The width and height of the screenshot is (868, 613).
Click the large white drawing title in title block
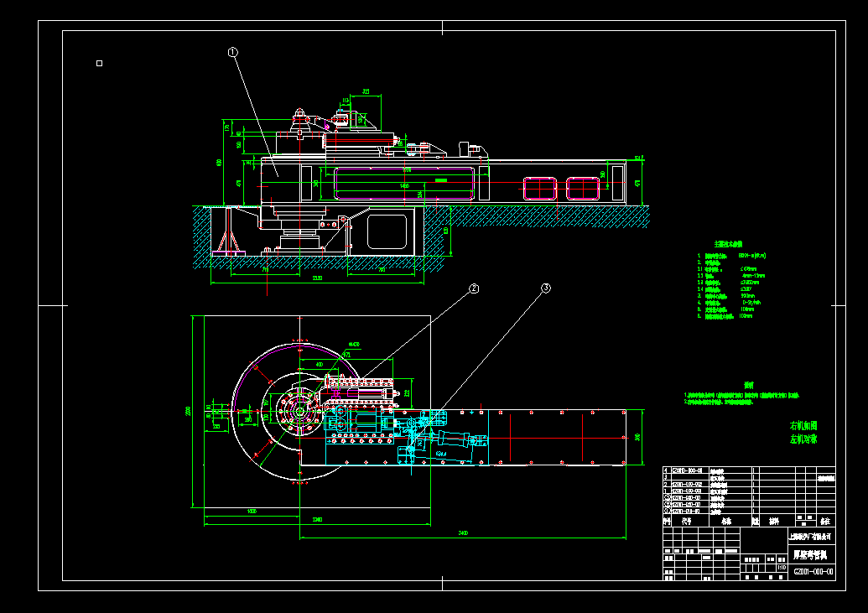810,555
